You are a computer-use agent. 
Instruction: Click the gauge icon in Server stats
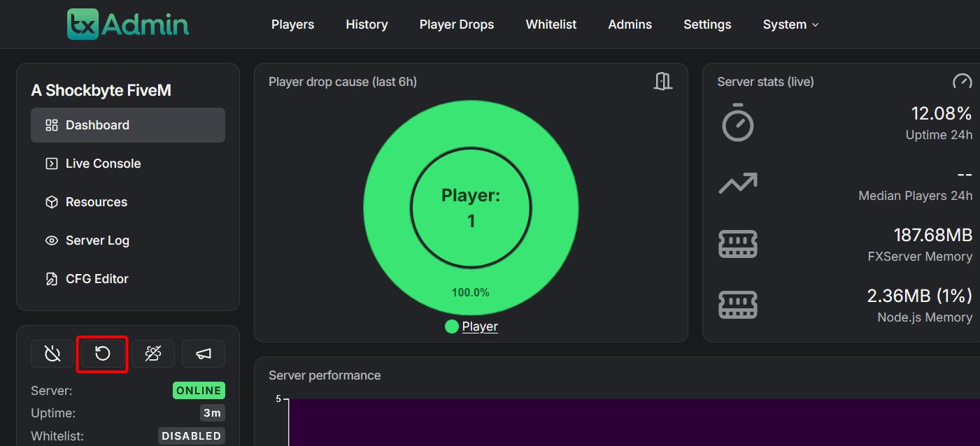point(963,82)
